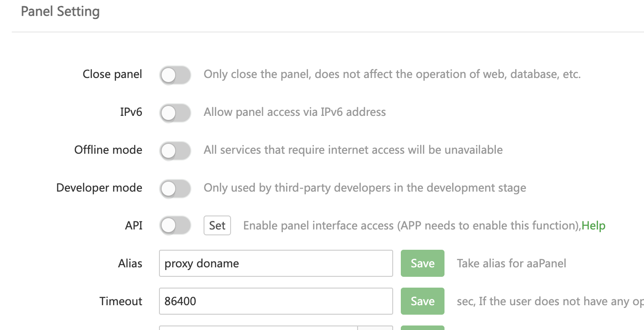644x330 pixels.
Task: Click the Panel Setting heading
Action: [x=60, y=11]
